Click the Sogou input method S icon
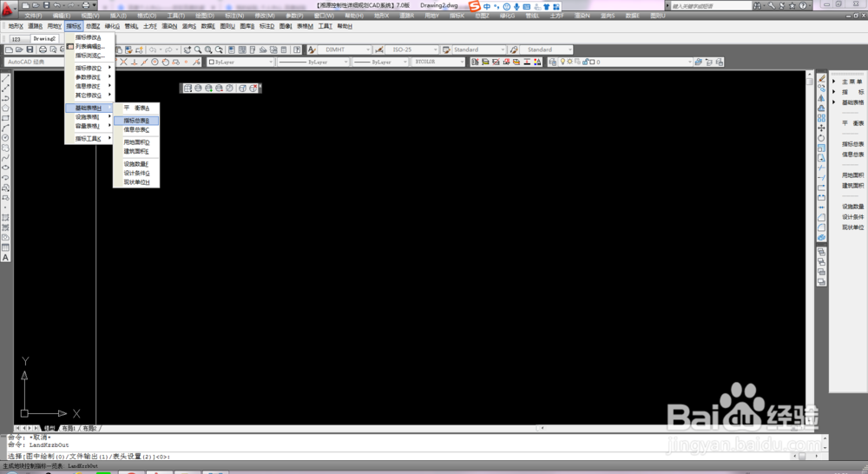This screenshot has height=474, width=868. pyautogui.click(x=475, y=6)
